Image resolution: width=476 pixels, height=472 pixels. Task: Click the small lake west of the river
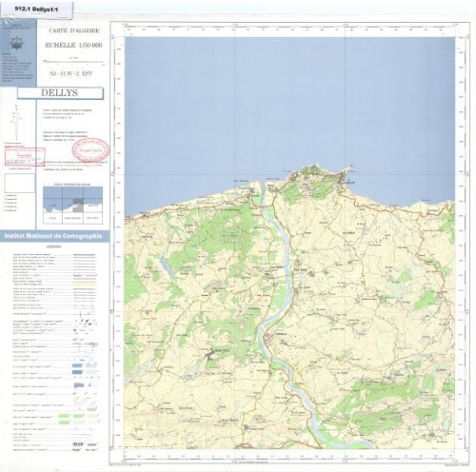coord(166,268)
